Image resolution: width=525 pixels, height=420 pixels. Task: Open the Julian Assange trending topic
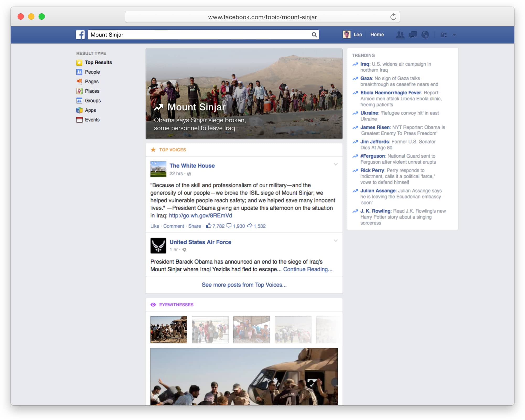[378, 191]
